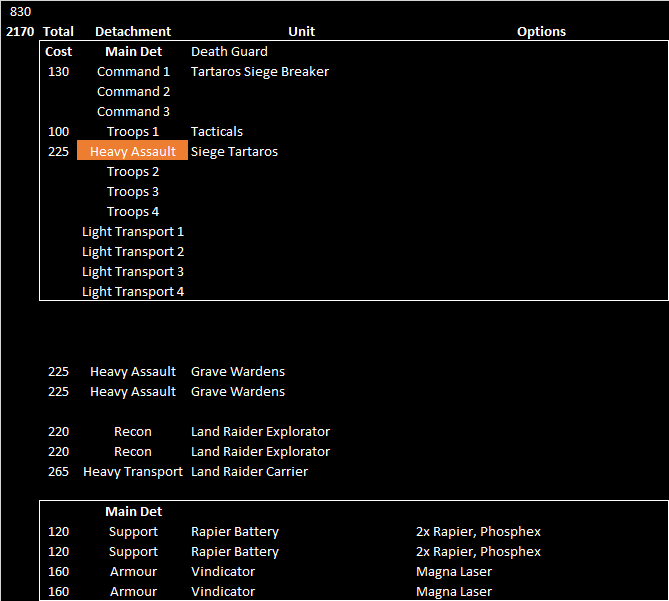669x601 pixels.
Task: Select the 'Troops 2' cell
Action: click(x=133, y=172)
